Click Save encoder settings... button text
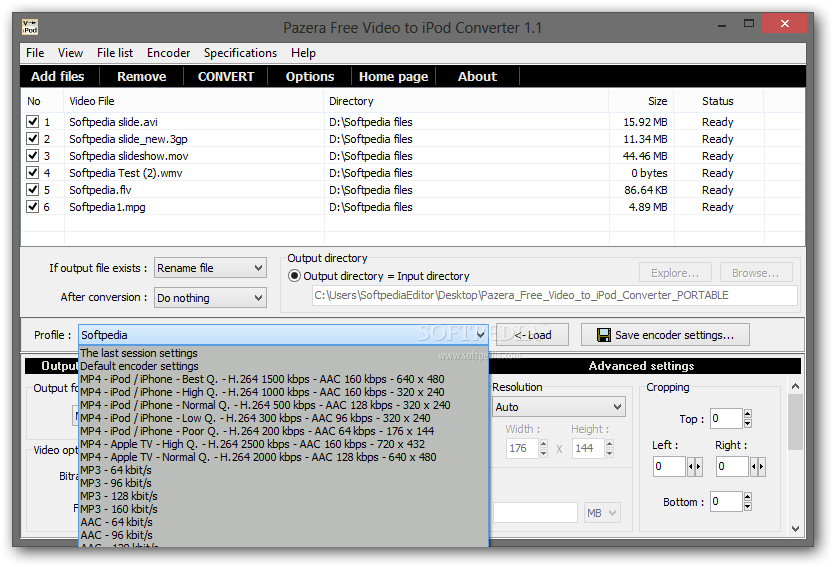Image resolution: width=834 pixels, height=567 pixels. coord(674,335)
